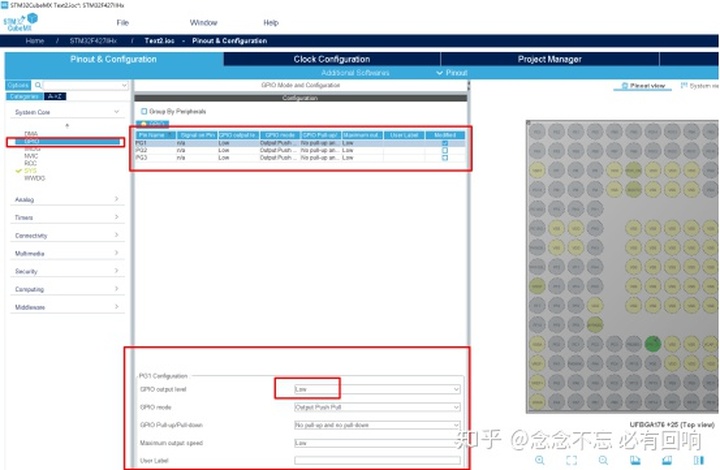Click the small arrow above the DMA entry
Image resolution: width=720 pixels, height=470 pixels.
[67, 125]
